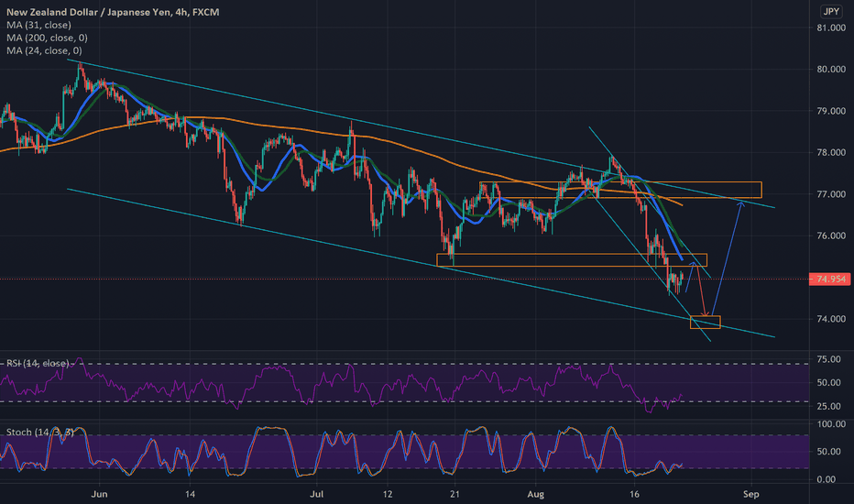Click the Stoch 0.00 scale value
The height and width of the screenshot is (504, 854).
(x=827, y=479)
